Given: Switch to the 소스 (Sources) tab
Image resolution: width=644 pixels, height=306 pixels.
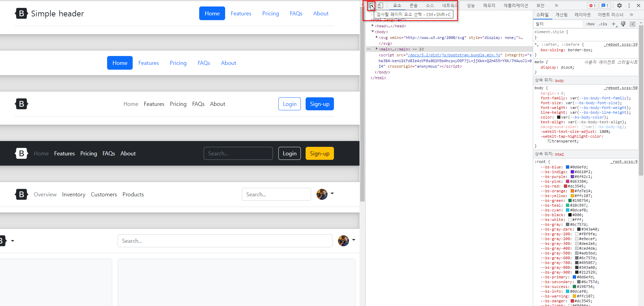Looking at the screenshot, I should 430,5.
